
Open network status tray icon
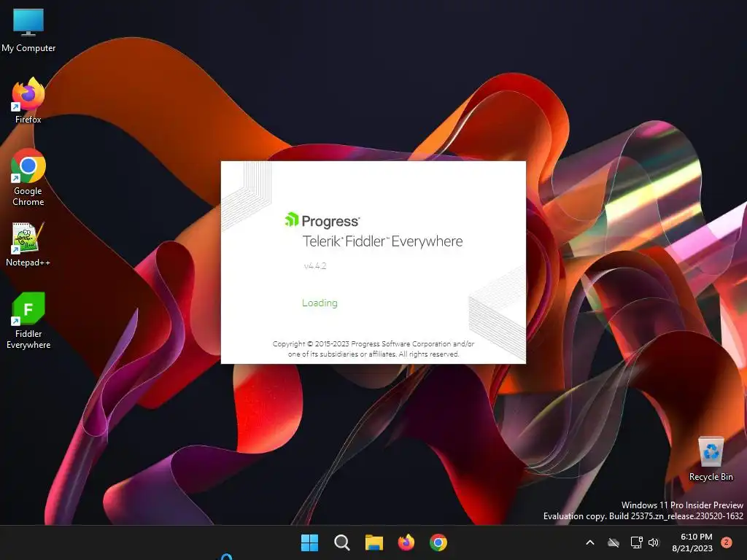(x=636, y=542)
